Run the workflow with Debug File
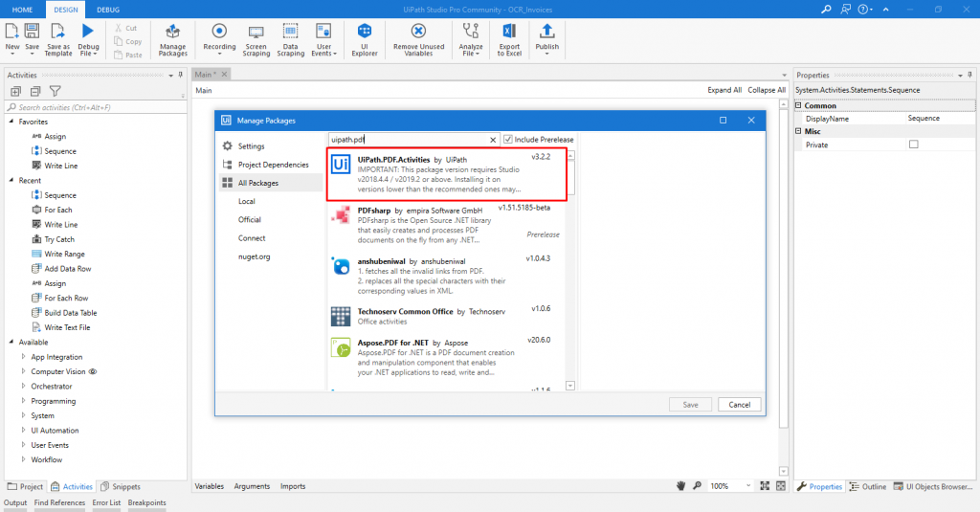The image size is (980, 512). pos(88,39)
